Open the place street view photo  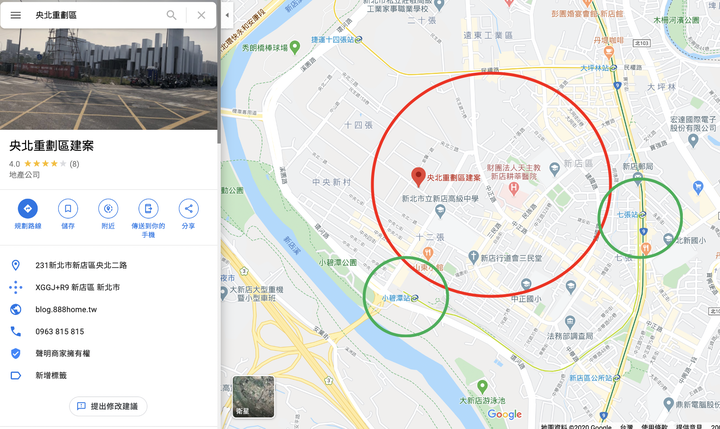click(108, 79)
